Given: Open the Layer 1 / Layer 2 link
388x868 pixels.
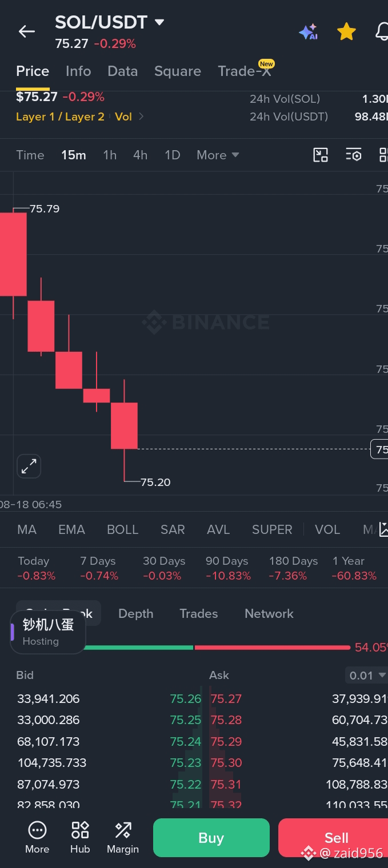Looking at the screenshot, I should (60, 116).
